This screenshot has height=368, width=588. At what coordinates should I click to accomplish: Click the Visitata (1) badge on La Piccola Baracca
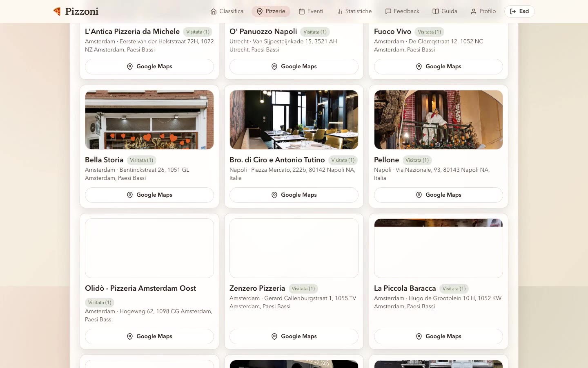[x=454, y=289]
